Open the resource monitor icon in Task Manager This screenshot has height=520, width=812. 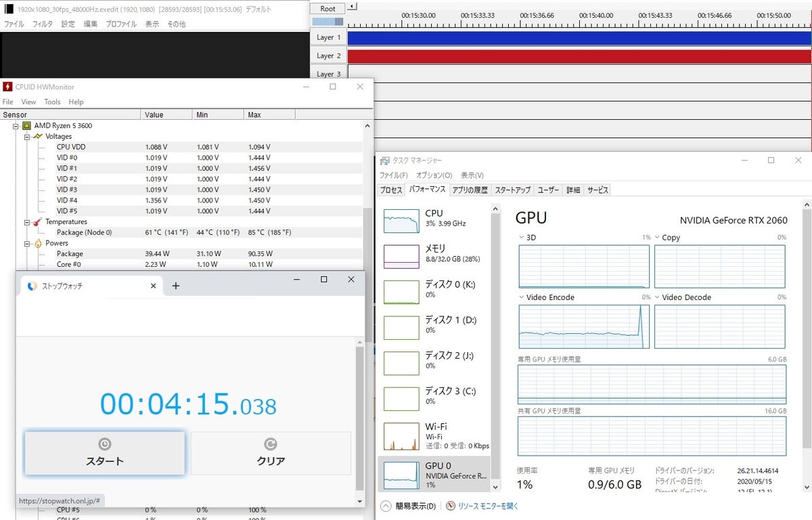point(451,506)
